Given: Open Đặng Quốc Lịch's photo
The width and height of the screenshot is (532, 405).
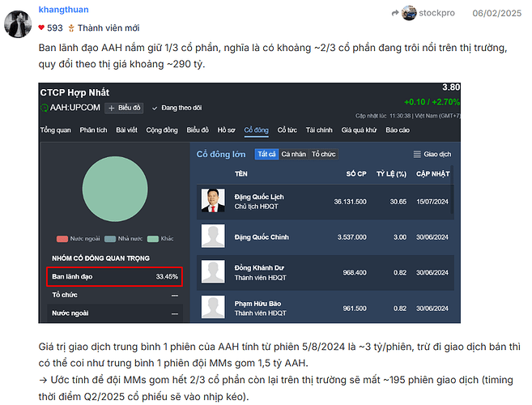Looking at the screenshot, I should [x=213, y=201].
